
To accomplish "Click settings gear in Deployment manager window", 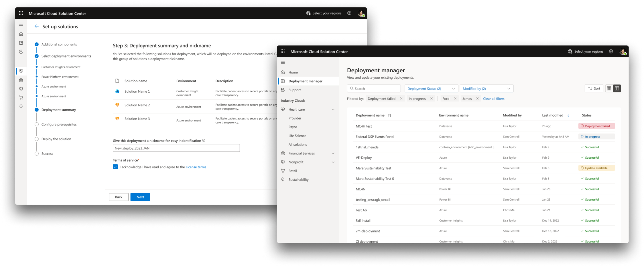I will [611, 51].
